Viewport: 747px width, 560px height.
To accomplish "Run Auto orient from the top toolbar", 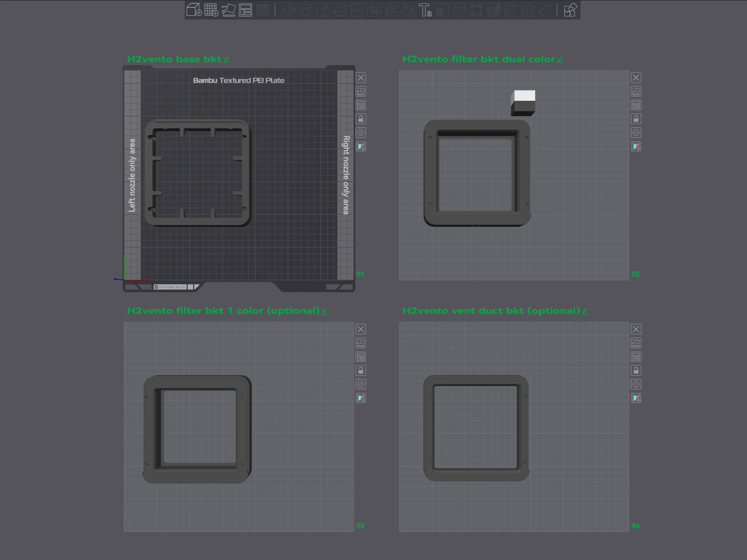I will coord(228,10).
